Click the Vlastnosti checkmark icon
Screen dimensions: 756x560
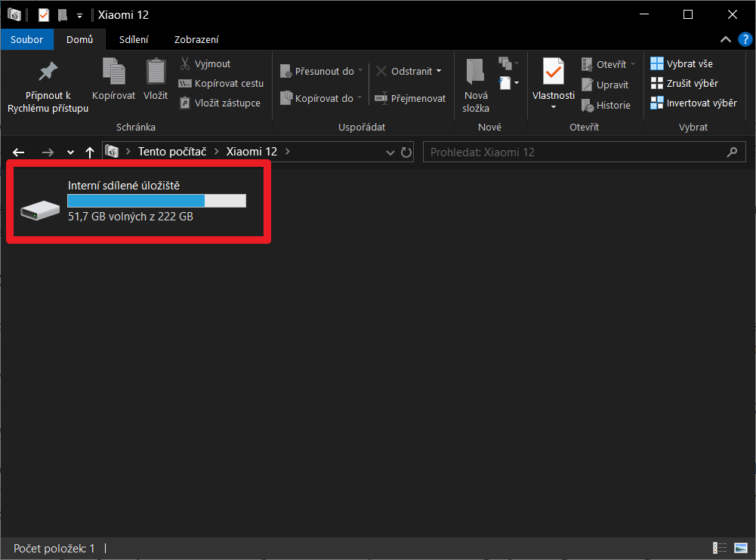pos(553,72)
